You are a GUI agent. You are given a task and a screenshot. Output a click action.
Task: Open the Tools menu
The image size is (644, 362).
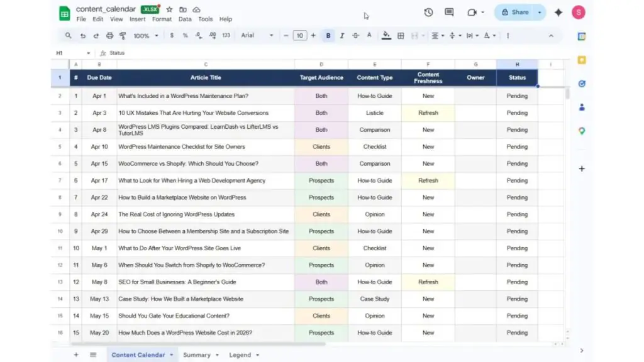[206, 19]
